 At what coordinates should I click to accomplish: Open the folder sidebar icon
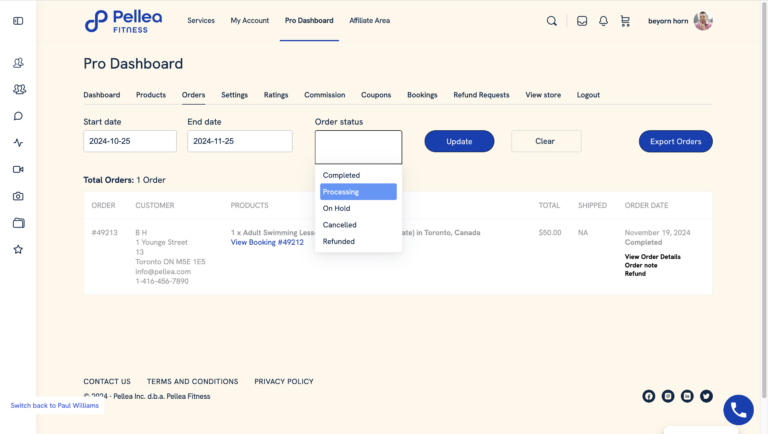click(19, 223)
